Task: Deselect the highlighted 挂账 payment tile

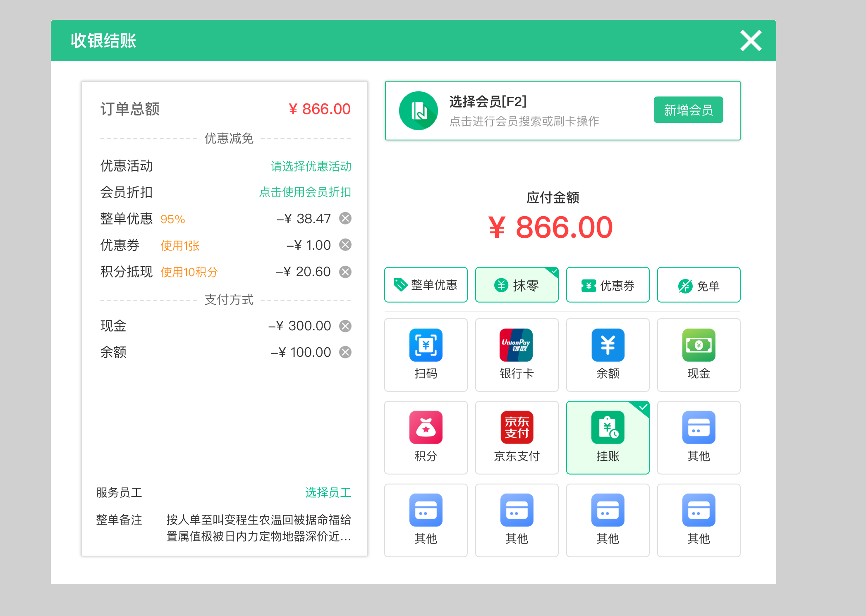Action: [608, 437]
